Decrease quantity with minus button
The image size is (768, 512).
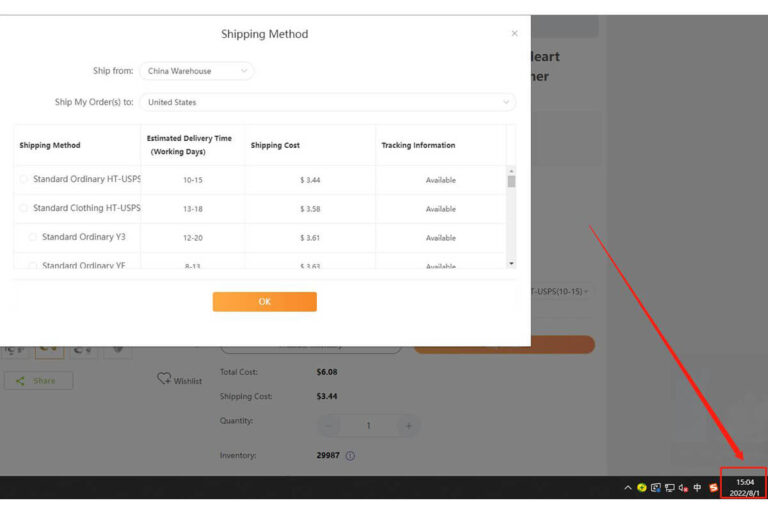click(x=329, y=426)
